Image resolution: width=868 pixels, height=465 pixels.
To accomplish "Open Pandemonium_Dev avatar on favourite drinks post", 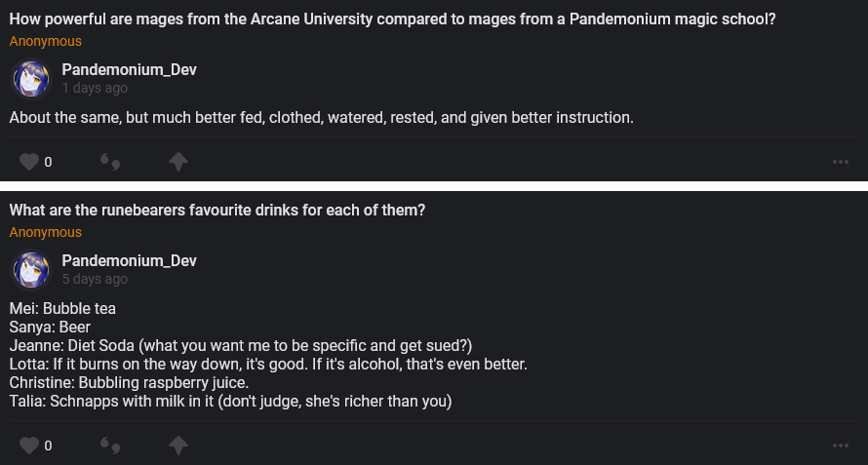I will tap(30, 269).
